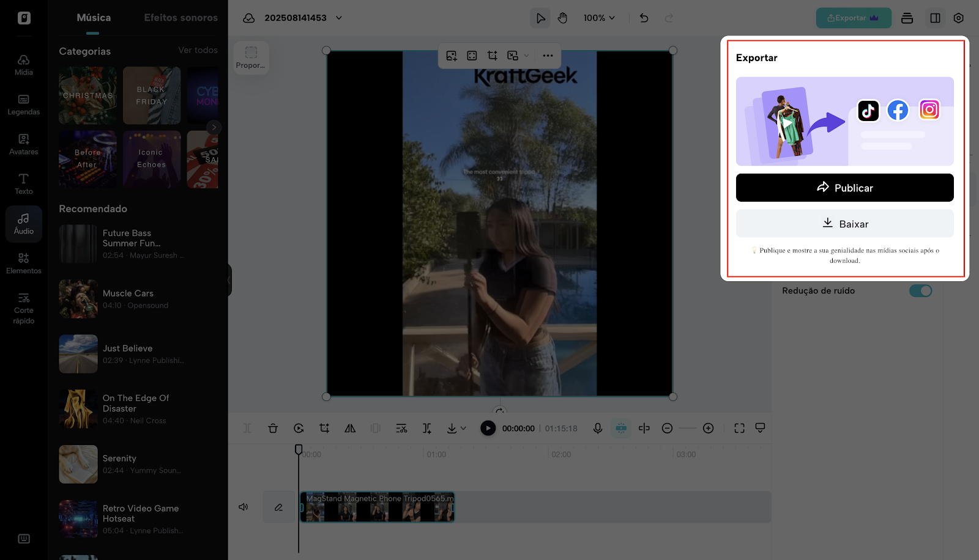Screen dimensions: 979x560
Task: Select the Just Believe track
Action: [138, 354]
